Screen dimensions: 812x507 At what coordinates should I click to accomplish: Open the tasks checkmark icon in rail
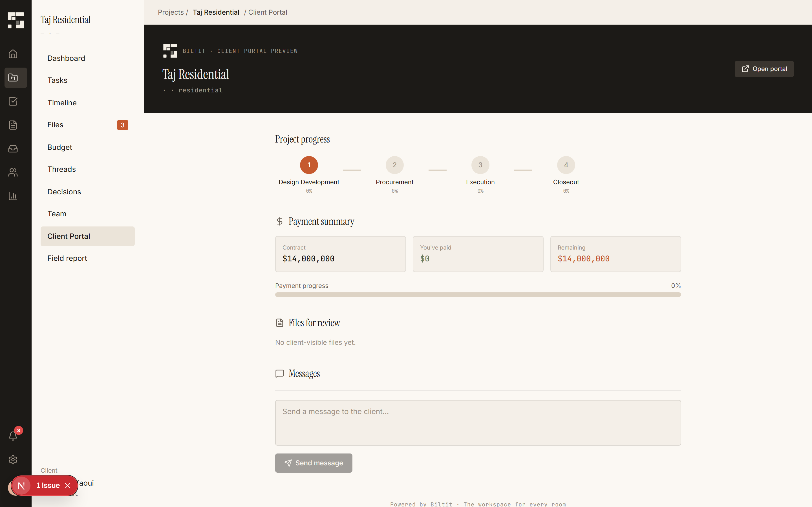[x=13, y=101]
